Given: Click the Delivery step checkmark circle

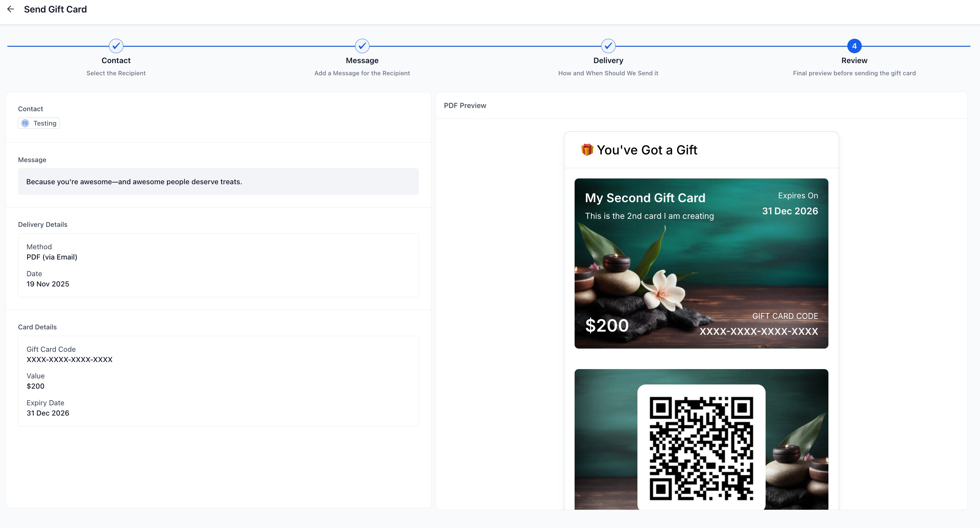Looking at the screenshot, I should (x=608, y=46).
